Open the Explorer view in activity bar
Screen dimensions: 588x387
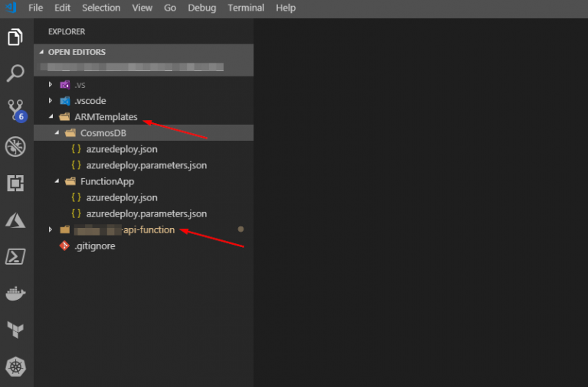[x=15, y=37]
